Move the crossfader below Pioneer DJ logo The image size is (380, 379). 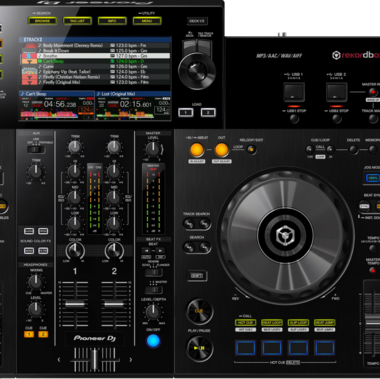point(95,359)
